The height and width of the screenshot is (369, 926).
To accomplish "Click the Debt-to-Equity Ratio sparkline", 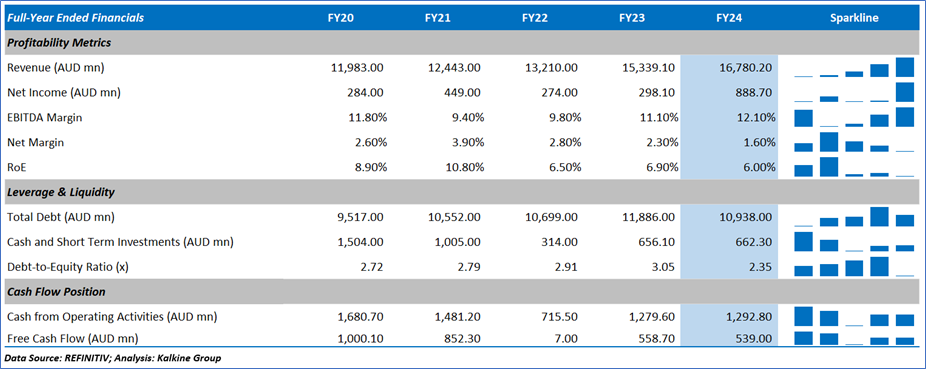I will tap(854, 266).
